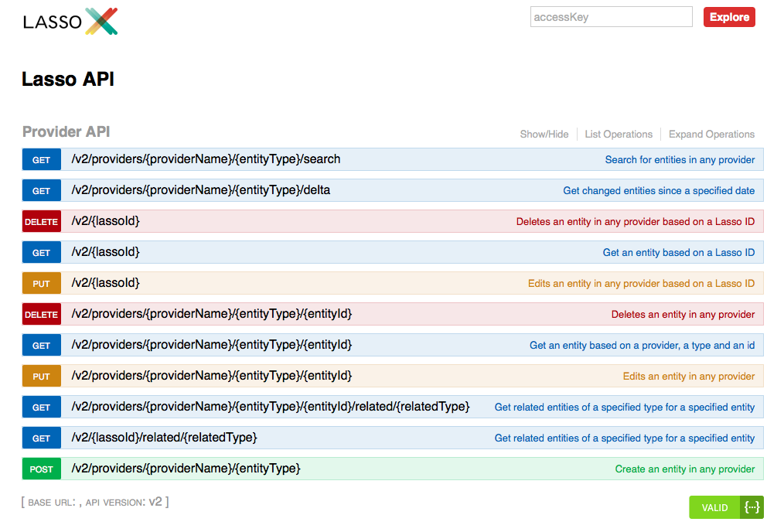Image resolution: width=784 pixels, height=532 pixels.
Task: Click the GET badge for /v2/{lassoId}/related/{relatedType}
Action: click(42, 438)
